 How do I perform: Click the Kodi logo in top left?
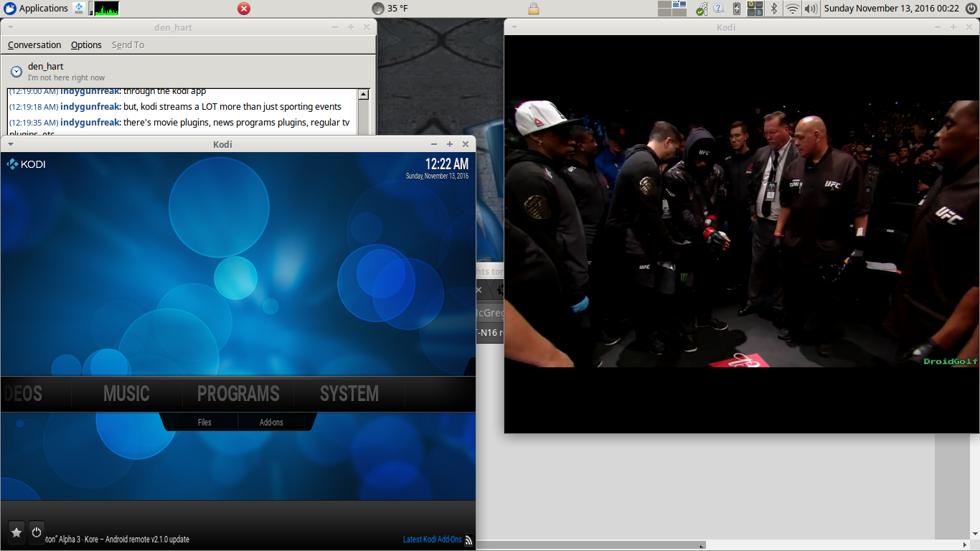(26, 164)
